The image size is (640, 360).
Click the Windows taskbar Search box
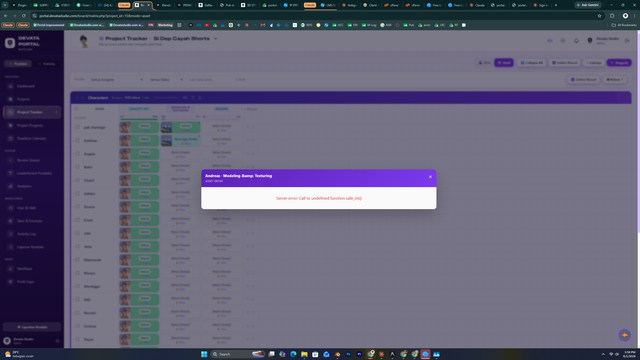coord(238,354)
